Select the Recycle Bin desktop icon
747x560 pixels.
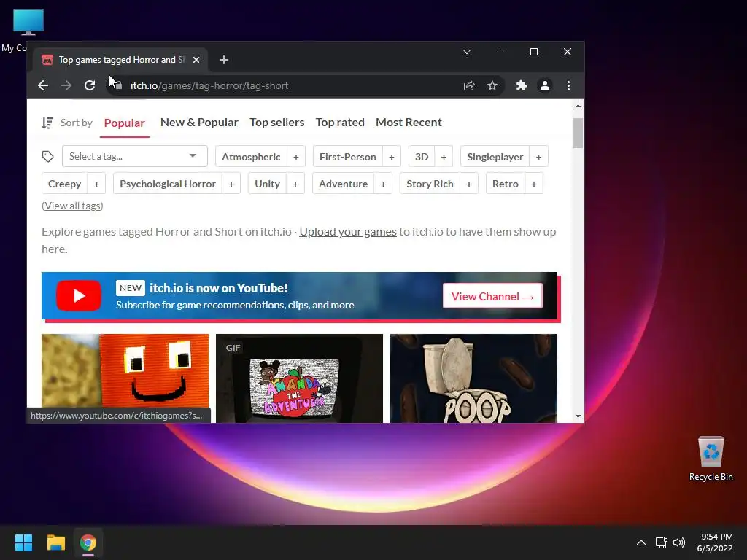click(x=711, y=459)
